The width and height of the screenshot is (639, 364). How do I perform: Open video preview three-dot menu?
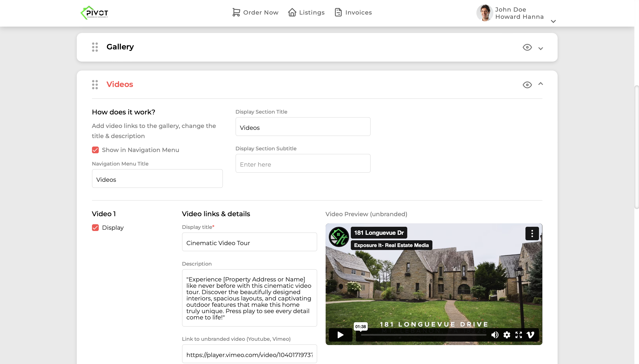[532, 234]
